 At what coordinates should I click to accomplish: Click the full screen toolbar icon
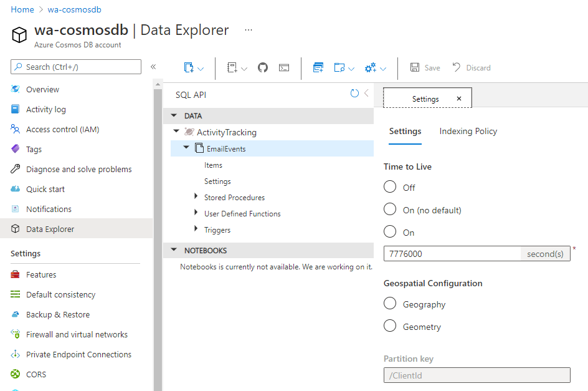click(x=318, y=67)
